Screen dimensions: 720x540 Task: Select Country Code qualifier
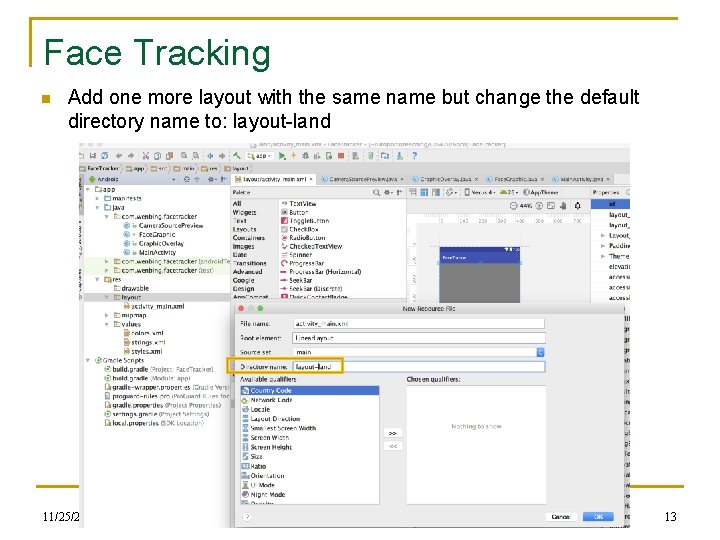(310, 390)
